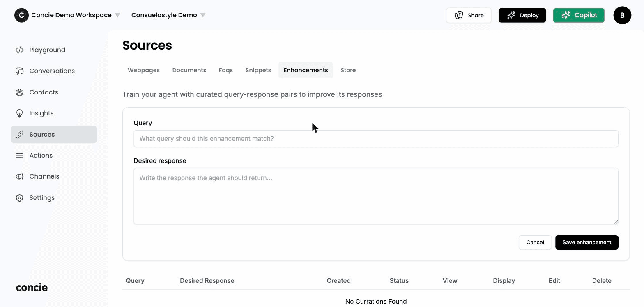Open the Snippets tab

click(x=258, y=70)
